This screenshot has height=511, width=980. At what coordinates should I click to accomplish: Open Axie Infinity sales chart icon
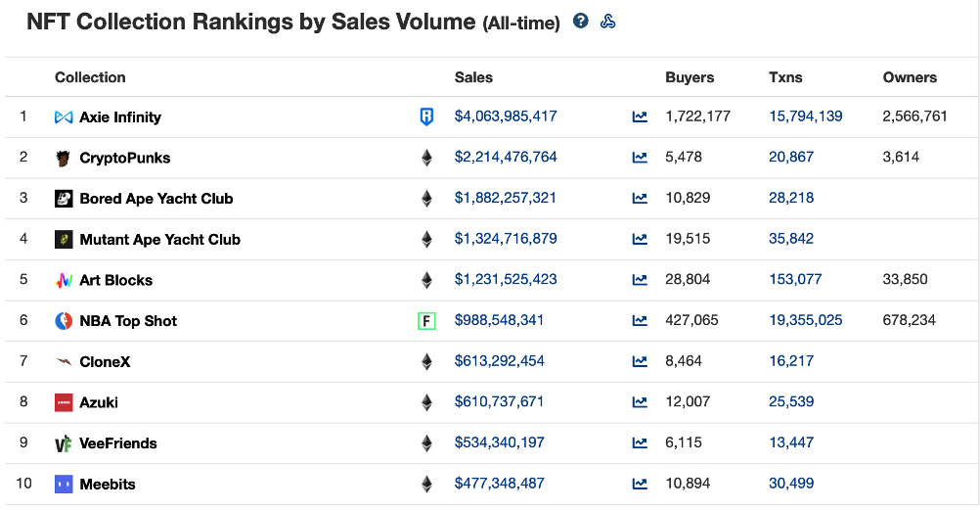click(x=640, y=116)
